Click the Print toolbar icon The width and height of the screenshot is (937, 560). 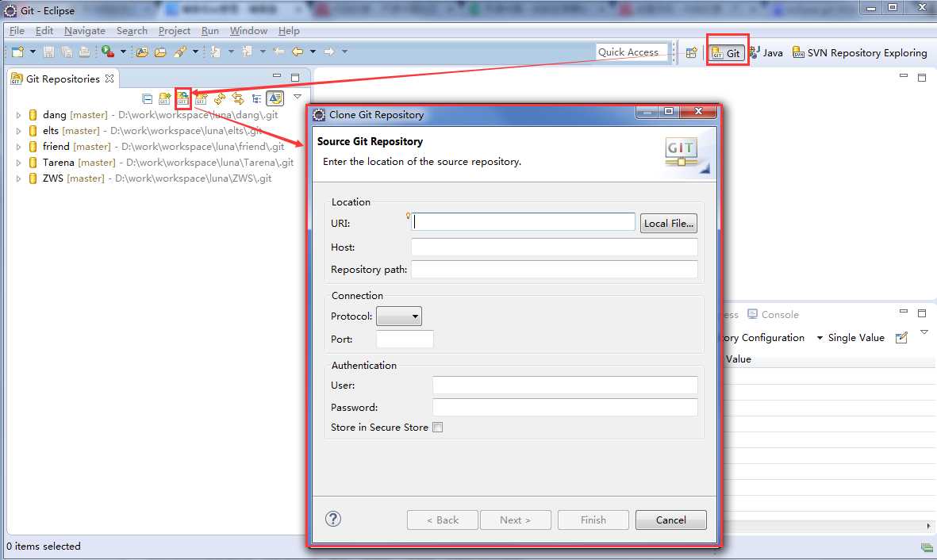(x=84, y=52)
